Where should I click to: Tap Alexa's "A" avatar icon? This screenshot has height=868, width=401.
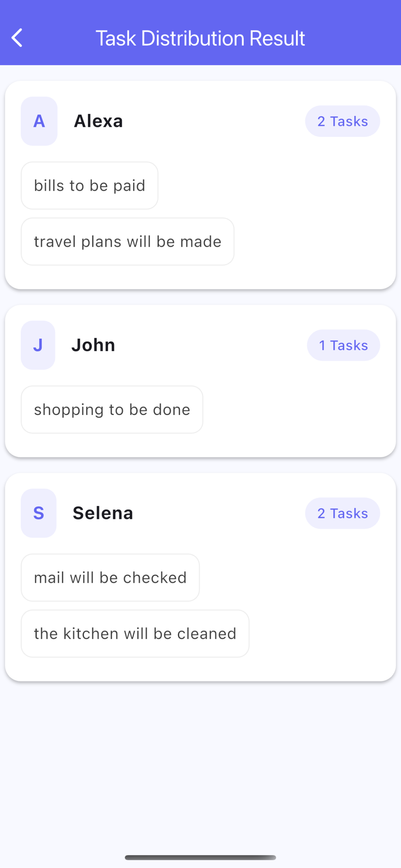pos(39,121)
